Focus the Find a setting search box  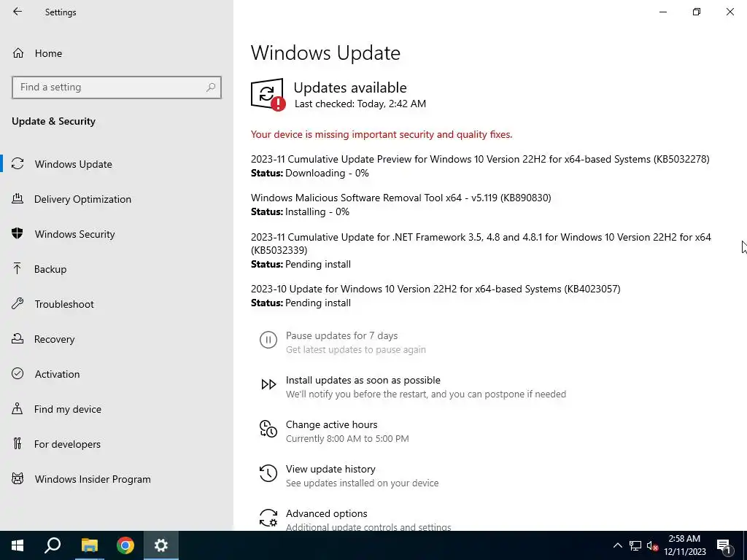(117, 87)
